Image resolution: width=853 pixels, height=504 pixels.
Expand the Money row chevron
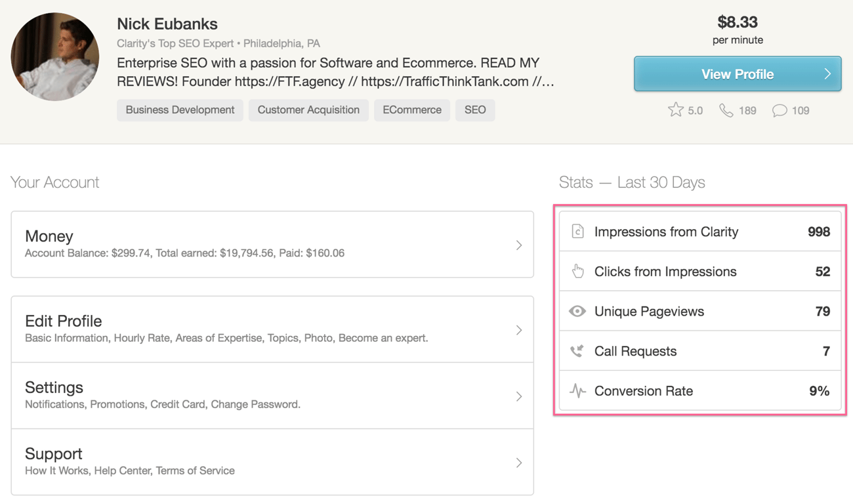tap(518, 245)
